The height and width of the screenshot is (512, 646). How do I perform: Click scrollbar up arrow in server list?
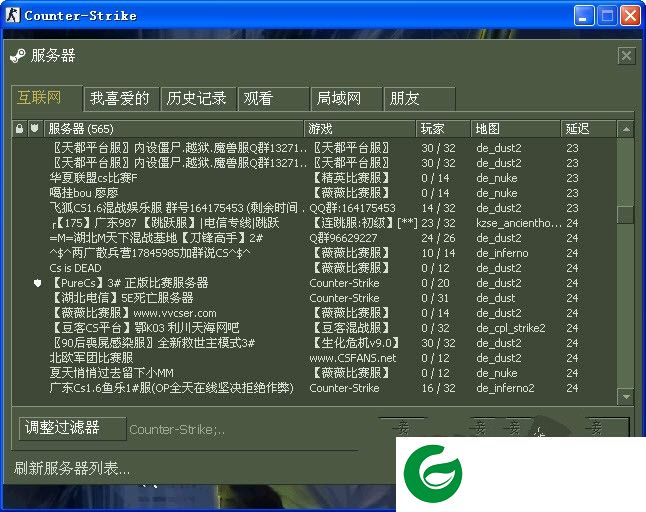[626, 129]
